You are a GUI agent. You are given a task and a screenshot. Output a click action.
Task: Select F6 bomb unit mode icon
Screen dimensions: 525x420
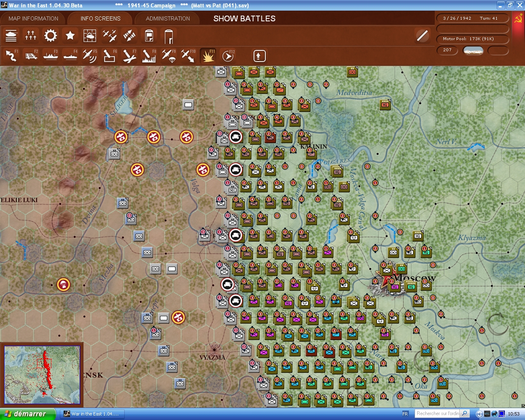pos(110,56)
